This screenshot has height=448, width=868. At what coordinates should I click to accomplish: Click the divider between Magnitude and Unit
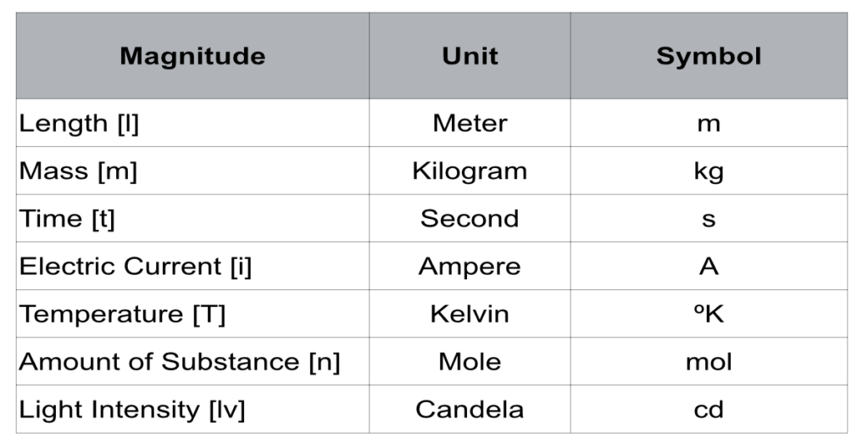pos(370,56)
